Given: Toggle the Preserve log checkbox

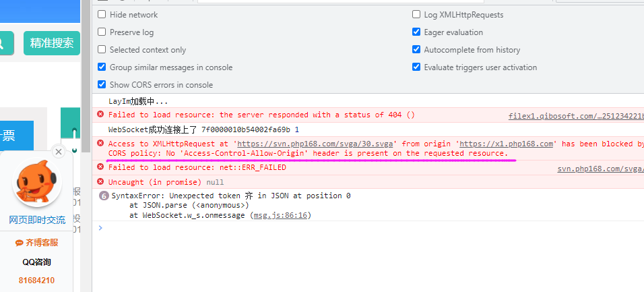Looking at the screenshot, I should tap(102, 32).
